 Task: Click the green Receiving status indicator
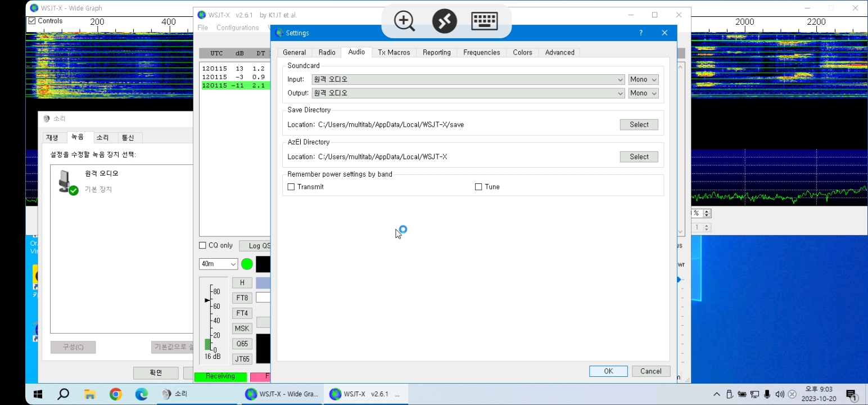220,376
